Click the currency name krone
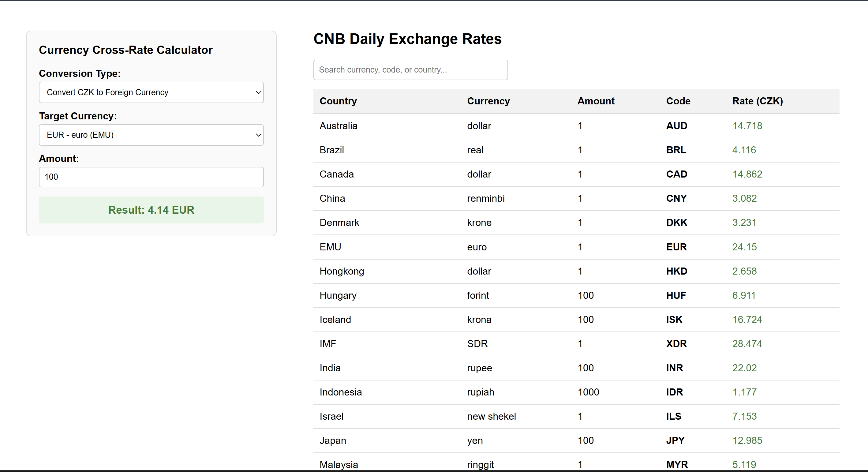The image size is (868, 472). click(x=479, y=223)
